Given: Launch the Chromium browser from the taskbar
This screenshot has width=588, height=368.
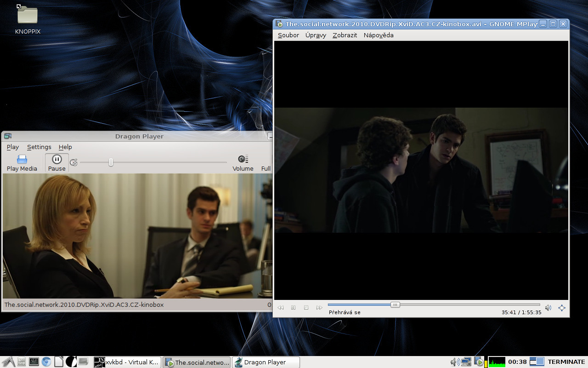Looking at the screenshot, I should coord(46,362).
